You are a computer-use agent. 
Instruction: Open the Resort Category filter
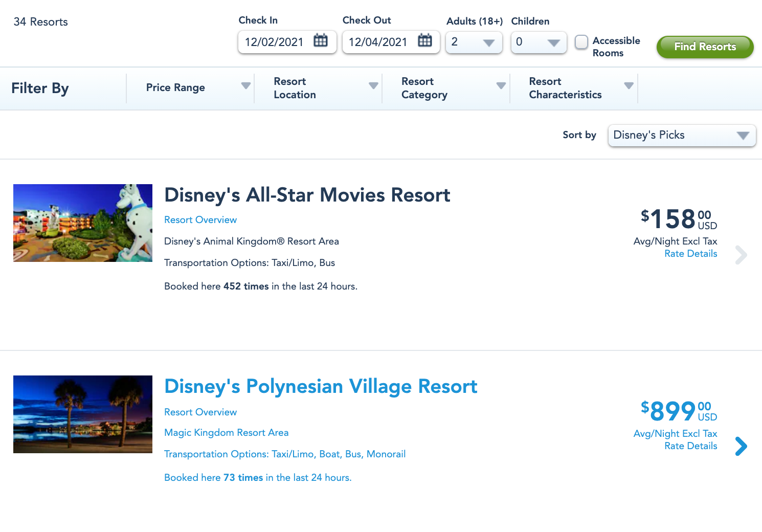pos(446,88)
